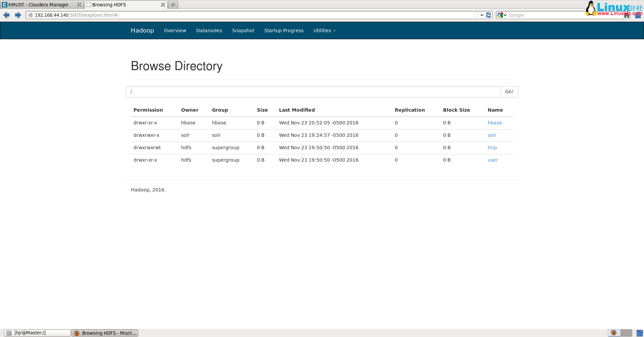The width and height of the screenshot is (644, 337).
Task: Switch to the hjr@Master terminal in taskbar
Action: tap(37, 333)
